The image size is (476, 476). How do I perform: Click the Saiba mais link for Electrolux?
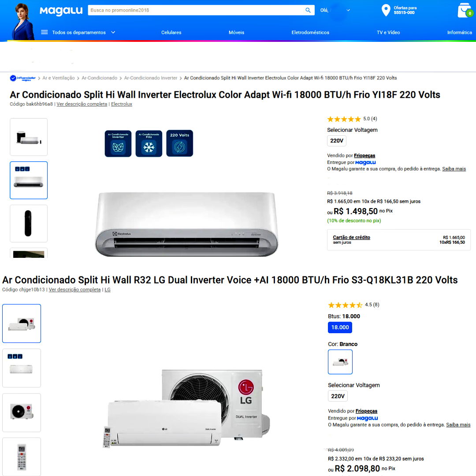(x=454, y=169)
